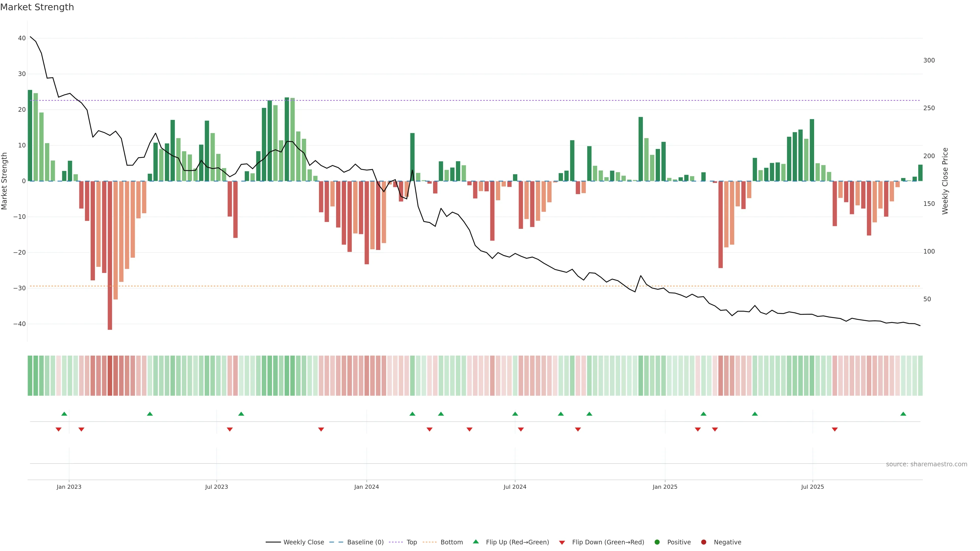980x551 pixels.
Task: Click the Negative red circle legend icon
Action: (703, 542)
